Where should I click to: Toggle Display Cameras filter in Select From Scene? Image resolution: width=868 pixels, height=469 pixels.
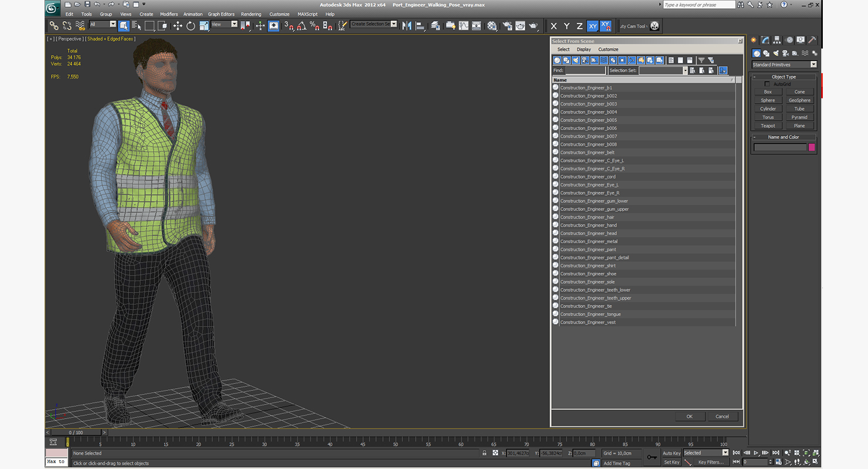(585, 60)
